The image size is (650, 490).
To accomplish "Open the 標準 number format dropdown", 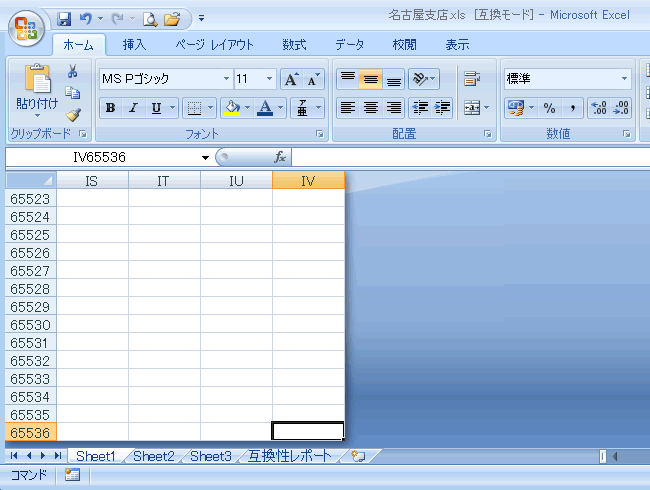I will 624,79.
